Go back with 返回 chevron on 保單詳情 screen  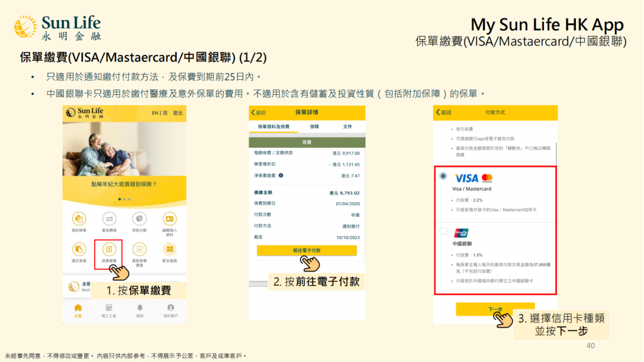click(x=258, y=113)
